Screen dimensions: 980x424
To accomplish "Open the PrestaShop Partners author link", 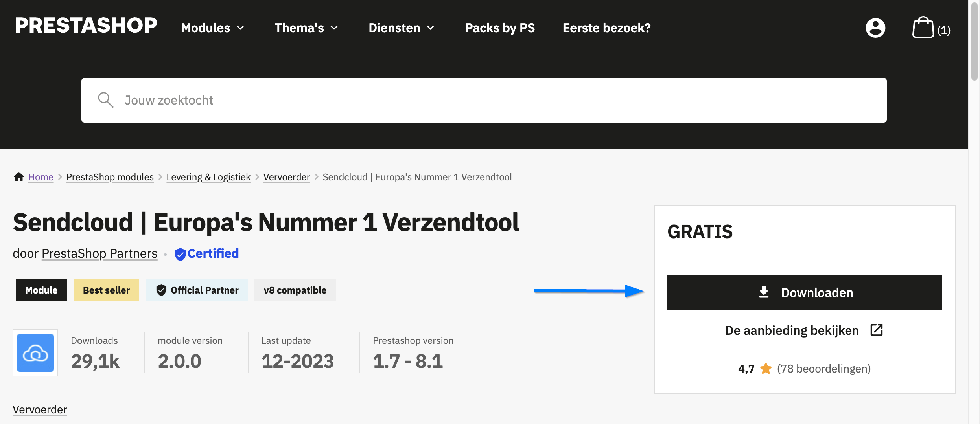I will 99,253.
